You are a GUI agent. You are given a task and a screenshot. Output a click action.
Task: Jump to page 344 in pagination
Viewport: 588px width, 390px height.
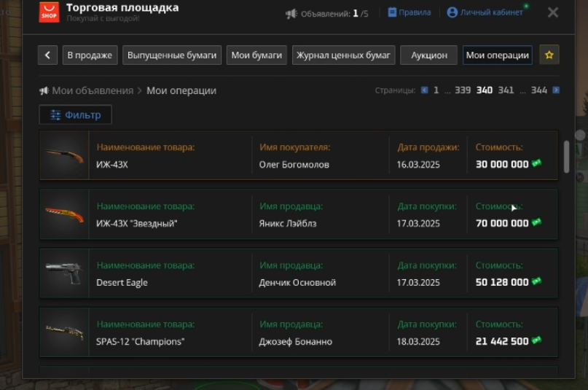(539, 90)
